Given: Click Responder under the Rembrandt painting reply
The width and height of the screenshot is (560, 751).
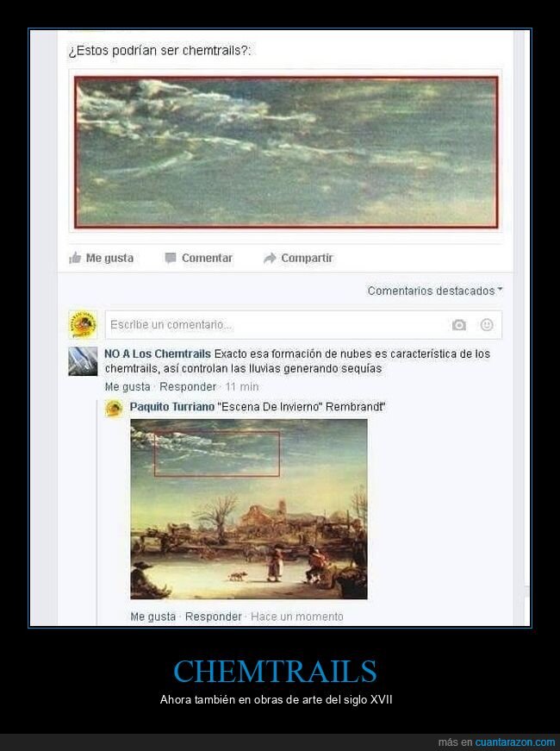Looking at the screenshot, I should pos(214,616).
